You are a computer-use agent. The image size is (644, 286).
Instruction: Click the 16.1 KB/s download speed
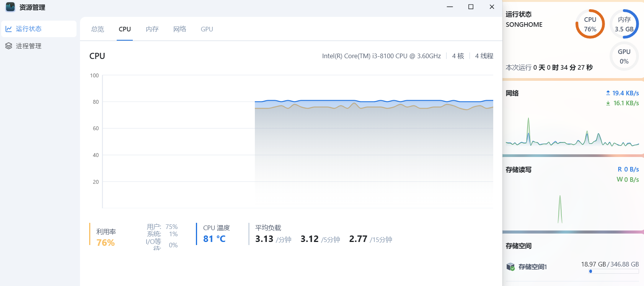click(626, 103)
